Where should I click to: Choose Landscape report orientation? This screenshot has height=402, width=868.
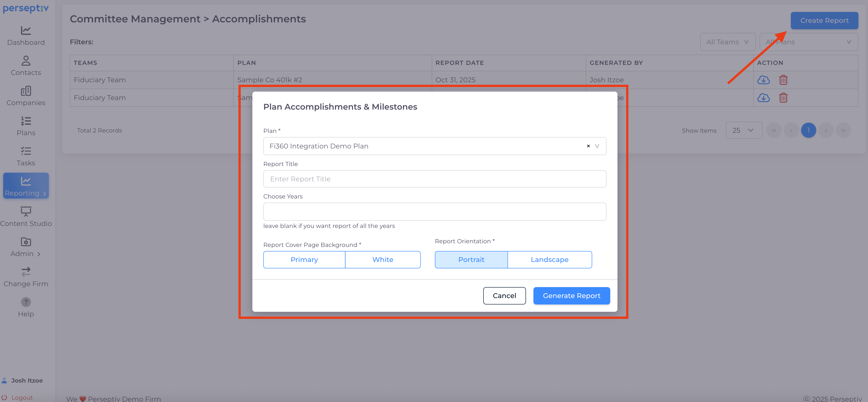549,259
